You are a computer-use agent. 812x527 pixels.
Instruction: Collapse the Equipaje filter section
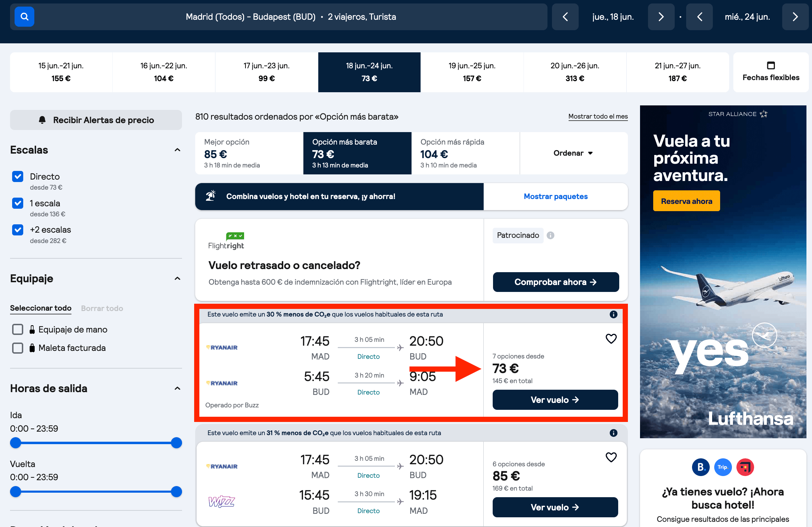point(177,278)
